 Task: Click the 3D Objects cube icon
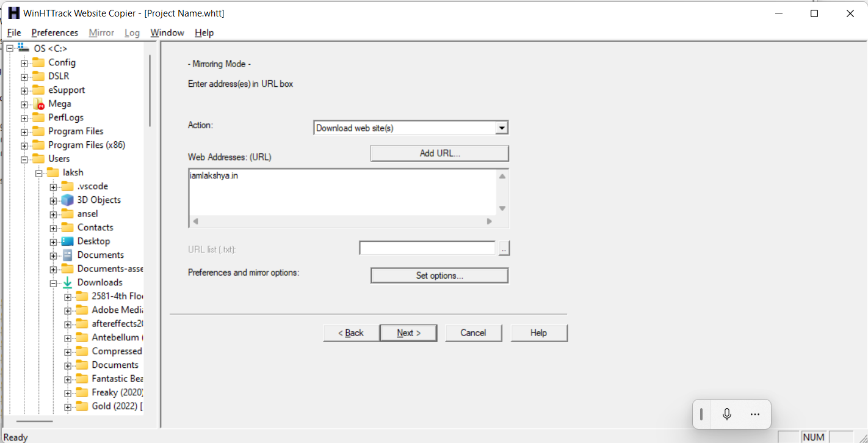pos(67,200)
